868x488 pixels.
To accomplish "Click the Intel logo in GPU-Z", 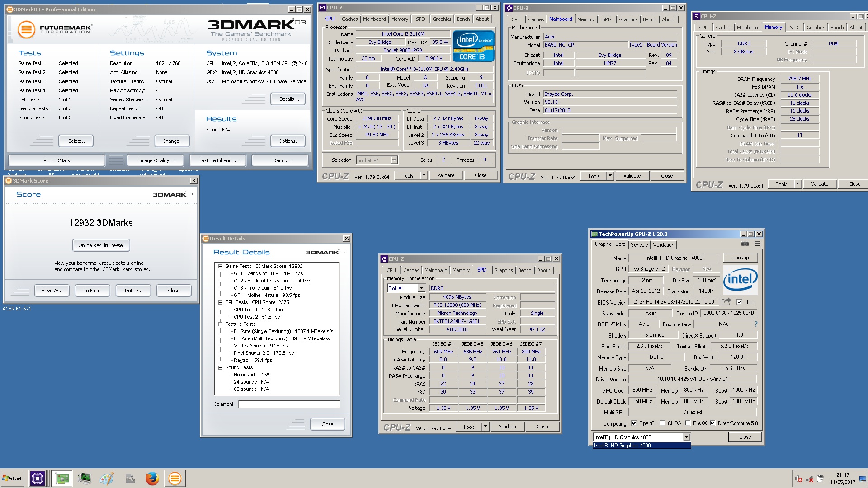I will coord(740,279).
